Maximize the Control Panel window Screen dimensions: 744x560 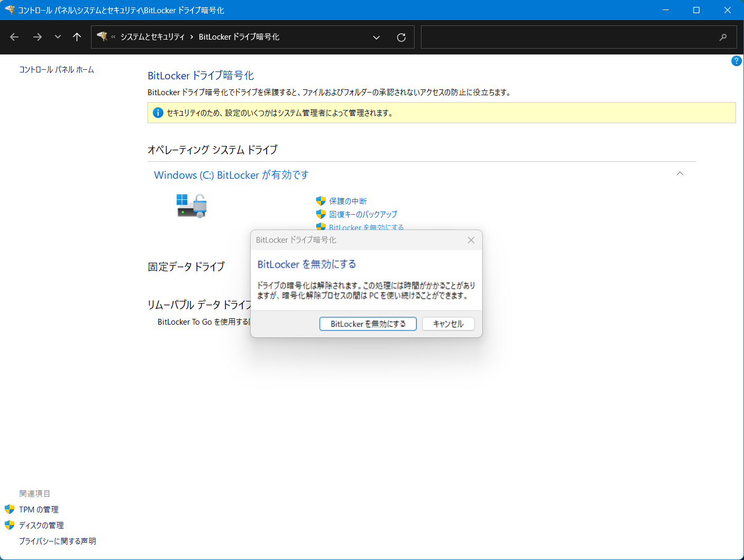[696, 10]
